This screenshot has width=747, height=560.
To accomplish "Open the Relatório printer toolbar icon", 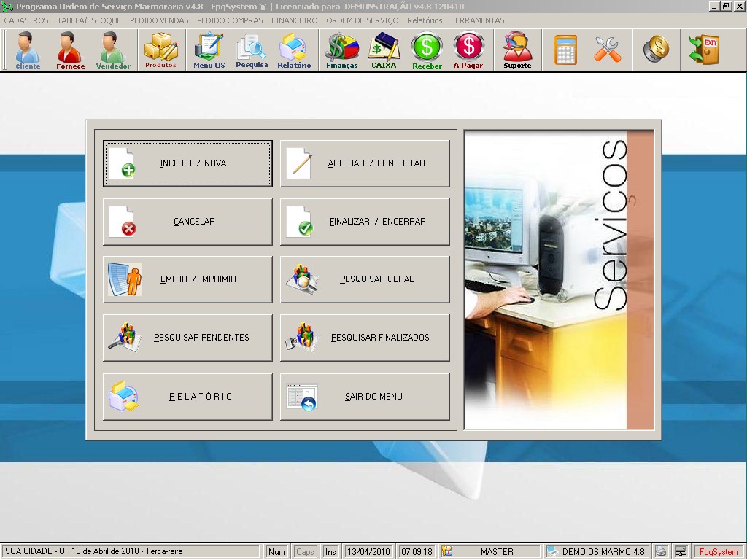I will pos(294,50).
